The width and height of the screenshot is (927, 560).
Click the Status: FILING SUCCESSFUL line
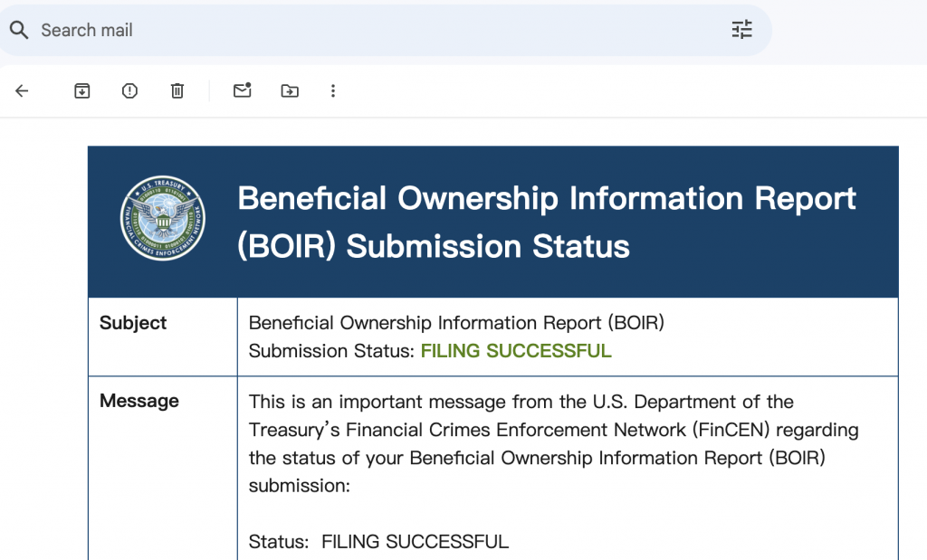(x=378, y=542)
